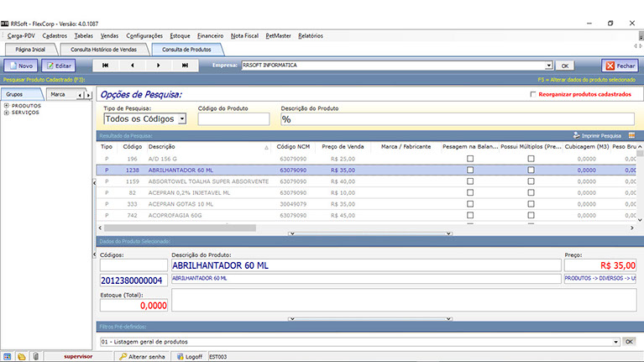Expand the PRODUTOS tree node
The height and width of the screenshot is (362, 644).
coord(7,106)
